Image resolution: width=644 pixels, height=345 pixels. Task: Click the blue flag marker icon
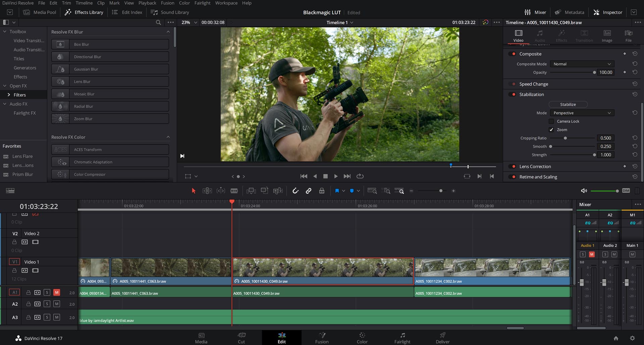(x=337, y=191)
